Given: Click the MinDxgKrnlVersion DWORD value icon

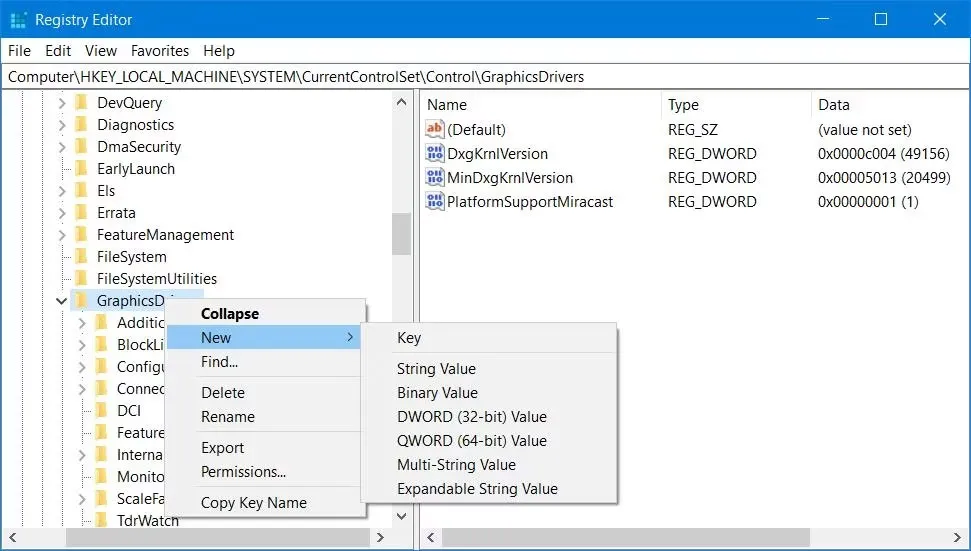Looking at the screenshot, I should point(434,178).
